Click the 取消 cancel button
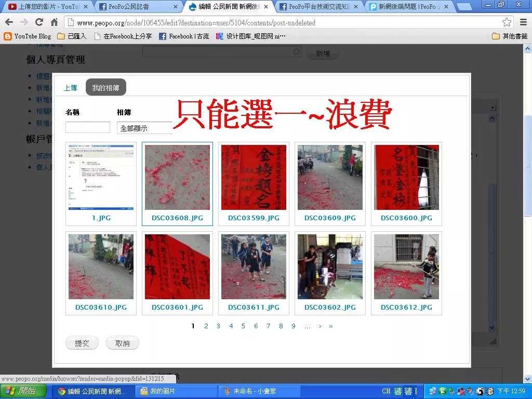This screenshot has width=532, height=399. pos(123,343)
